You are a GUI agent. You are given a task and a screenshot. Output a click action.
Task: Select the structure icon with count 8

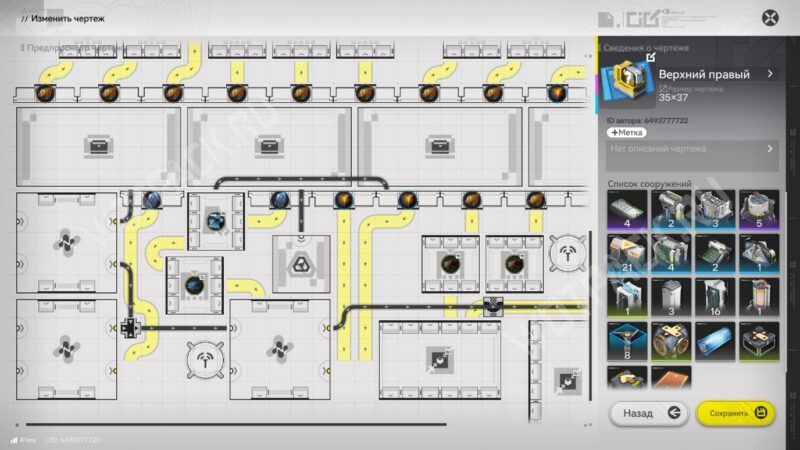tap(626, 342)
